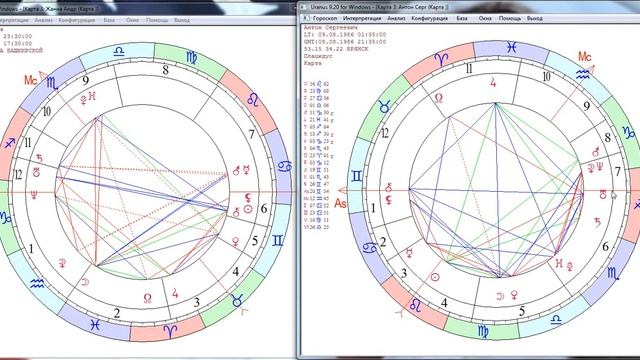Screen dimensions: 640x360
Task: Open База menu in the left chart window
Action: tap(109, 20)
